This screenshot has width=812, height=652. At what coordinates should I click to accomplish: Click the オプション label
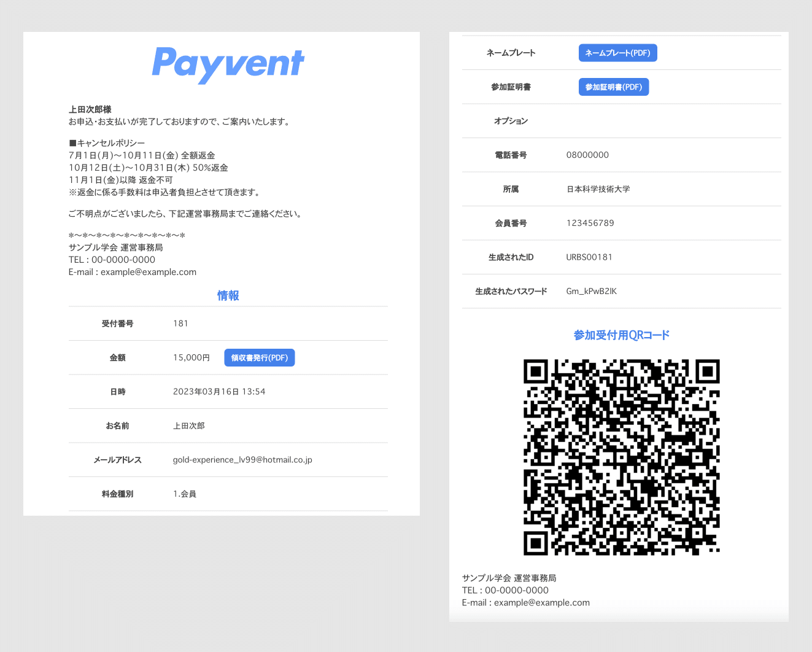(x=511, y=121)
